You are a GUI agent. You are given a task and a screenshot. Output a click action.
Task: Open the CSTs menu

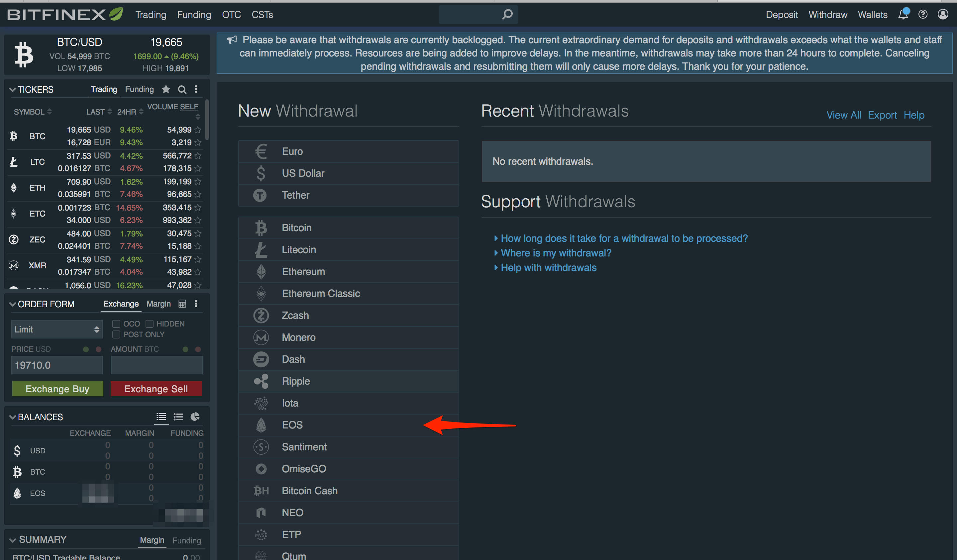(x=262, y=14)
